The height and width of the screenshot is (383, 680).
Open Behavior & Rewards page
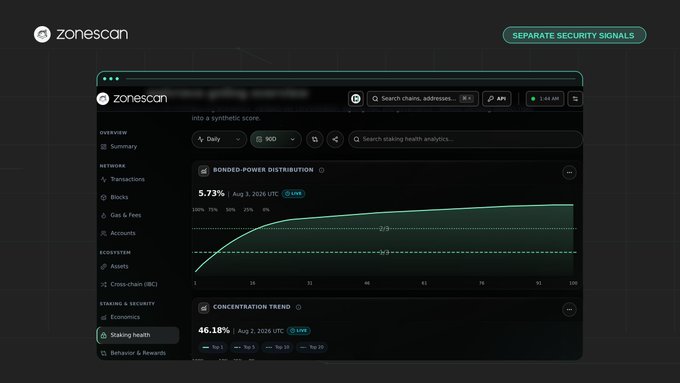pos(138,353)
